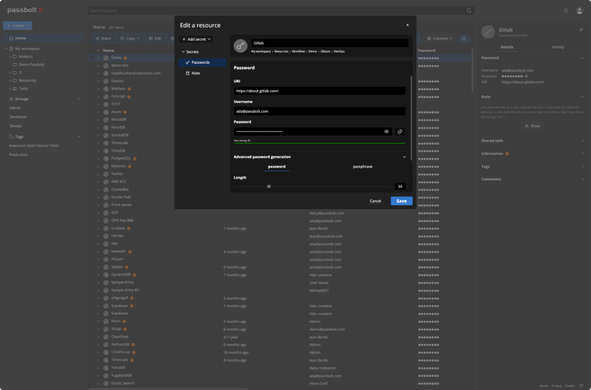Click the Tools shared folder icon
Image resolution: width=591 pixels, height=390 pixels.
coord(15,89)
